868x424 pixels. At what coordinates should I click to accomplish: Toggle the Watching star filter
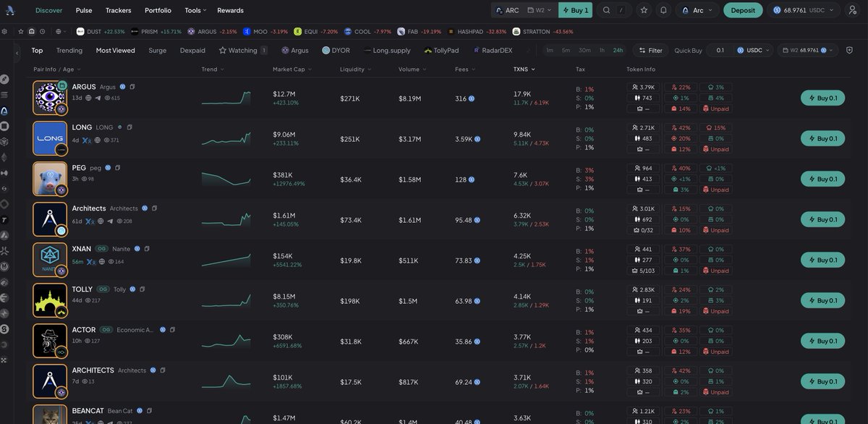click(x=243, y=51)
